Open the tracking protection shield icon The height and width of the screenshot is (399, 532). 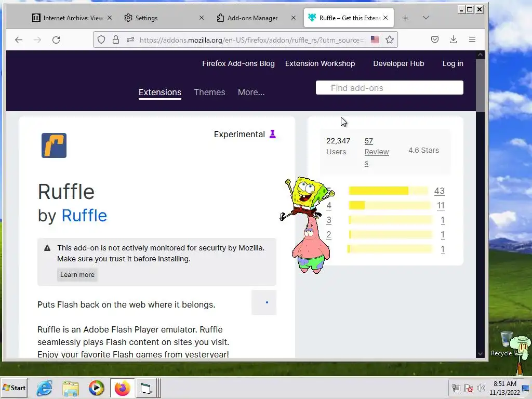pyautogui.click(x=101, y=39)
